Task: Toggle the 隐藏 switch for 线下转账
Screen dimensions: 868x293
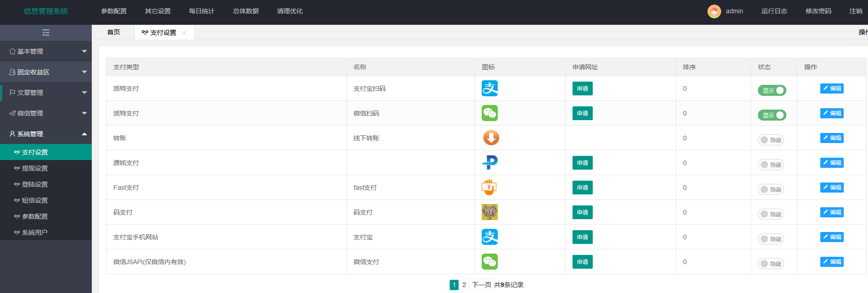Action: point(771,140)
